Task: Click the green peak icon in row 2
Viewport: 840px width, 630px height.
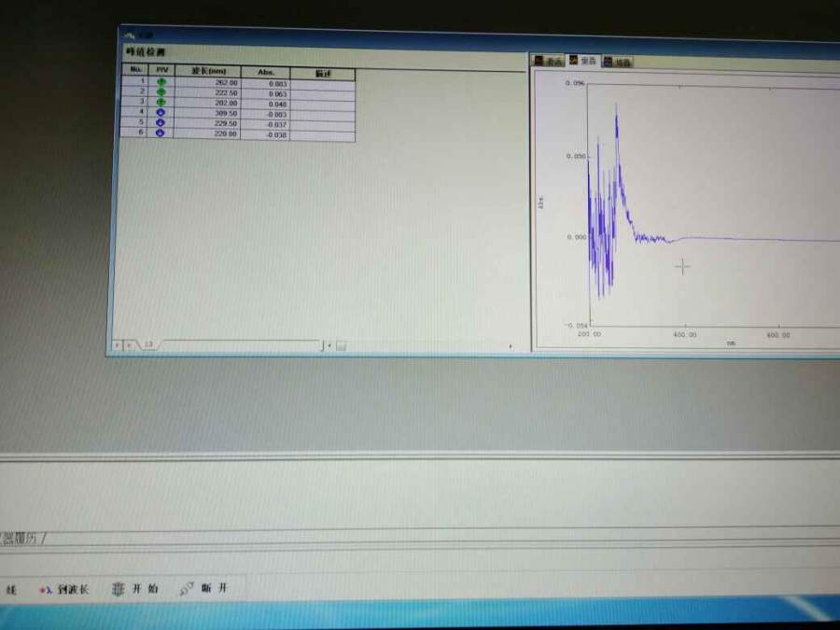Action: click(x=161, y=91)
